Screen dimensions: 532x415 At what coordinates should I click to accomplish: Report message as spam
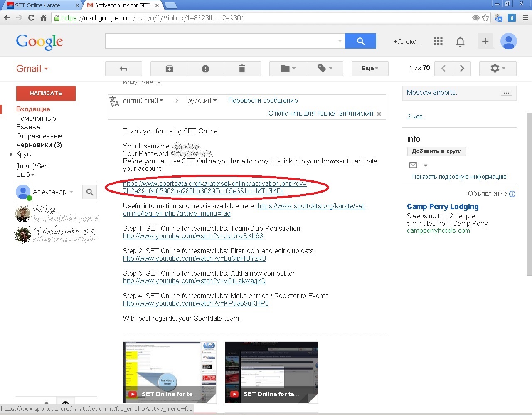pyautogui.click(x=205, y=69)
